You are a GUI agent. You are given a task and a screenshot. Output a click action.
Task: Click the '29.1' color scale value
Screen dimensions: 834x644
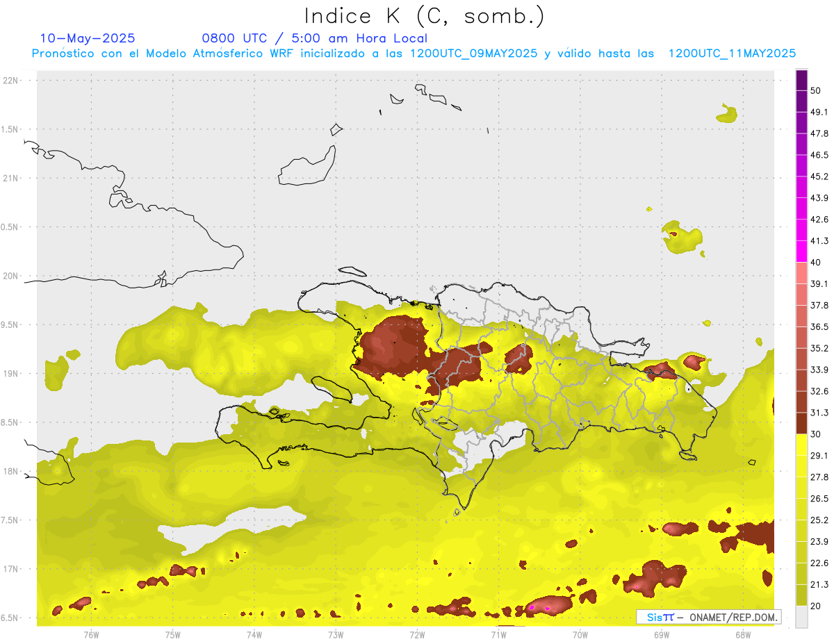click(819, 456)
